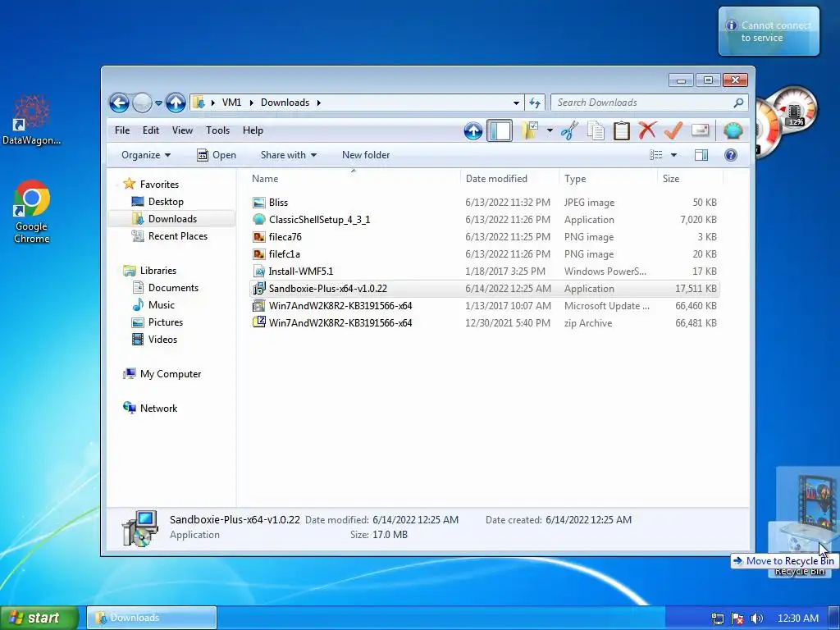This screenshot has height=630, width=840.
Task: Sort by the Size column header
Action: (690, 178)
